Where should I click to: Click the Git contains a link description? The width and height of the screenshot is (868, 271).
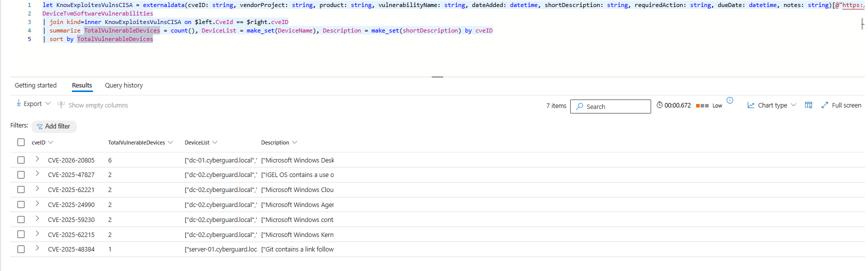point(297,249)
